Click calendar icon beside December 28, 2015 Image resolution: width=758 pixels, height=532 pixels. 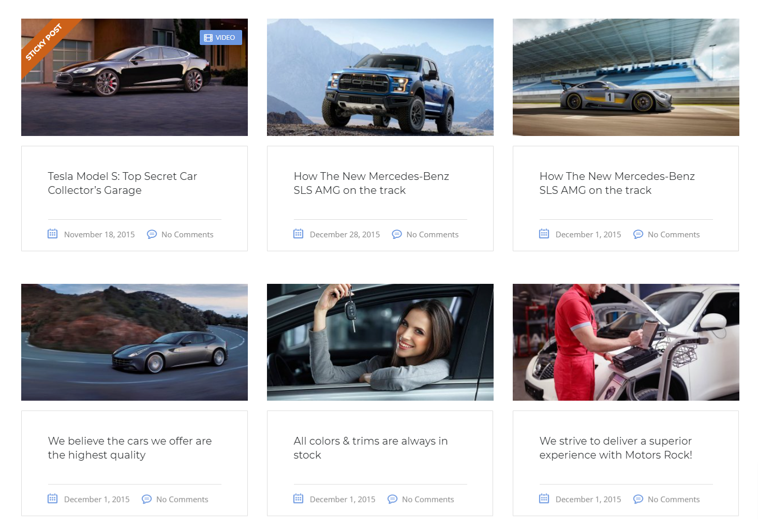(299, 234)
